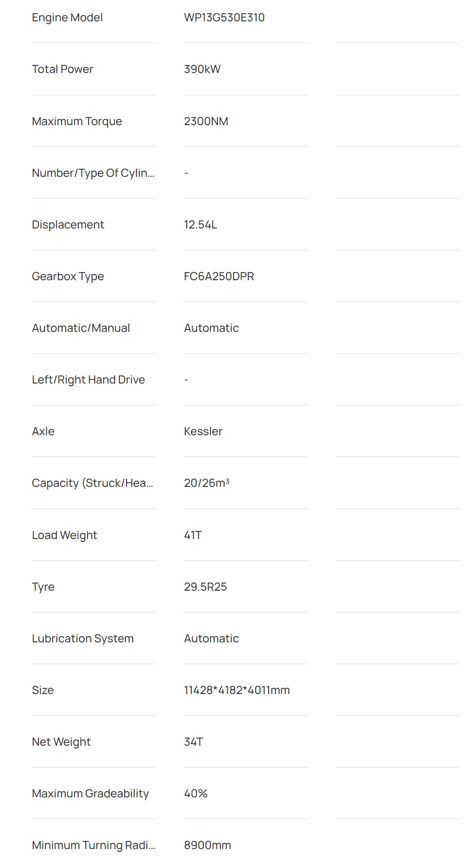468x868 pixels.
Task: Click the Left/Right Hand Drive label
Action: [x=88, y=380]
